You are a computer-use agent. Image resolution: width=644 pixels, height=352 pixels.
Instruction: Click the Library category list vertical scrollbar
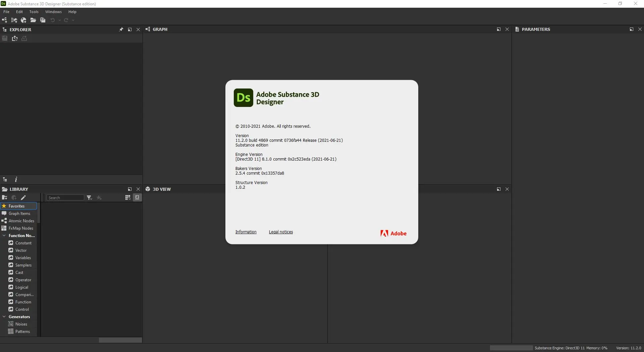(39, 213)
